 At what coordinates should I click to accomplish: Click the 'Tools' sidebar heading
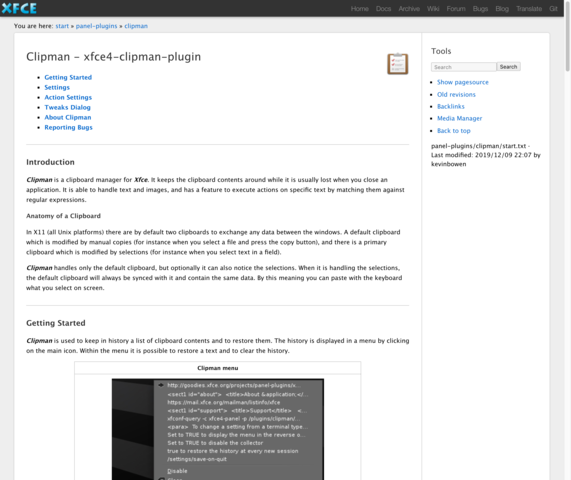[x=441, y=51]
